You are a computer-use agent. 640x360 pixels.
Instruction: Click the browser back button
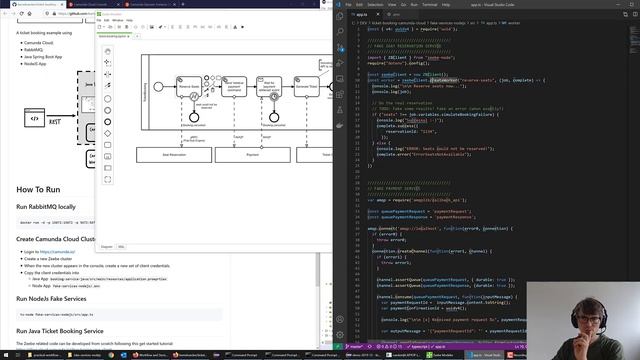pos(5,13)
